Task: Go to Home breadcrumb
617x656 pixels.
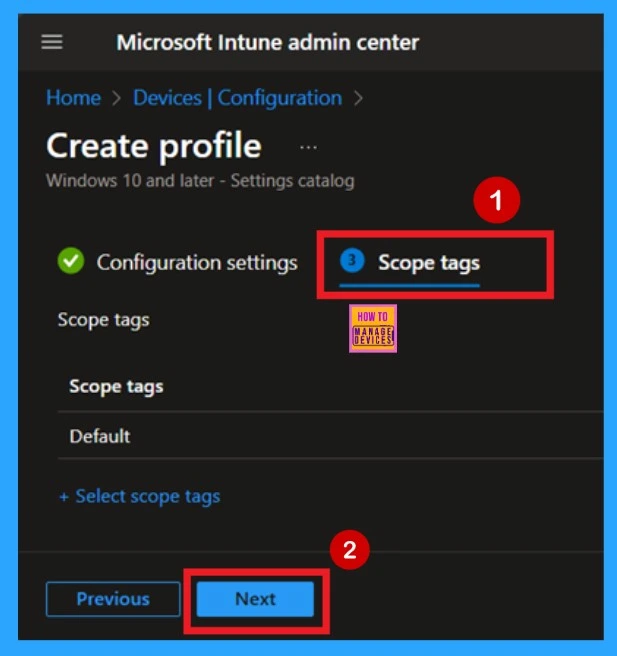Action: click(73, 98)
